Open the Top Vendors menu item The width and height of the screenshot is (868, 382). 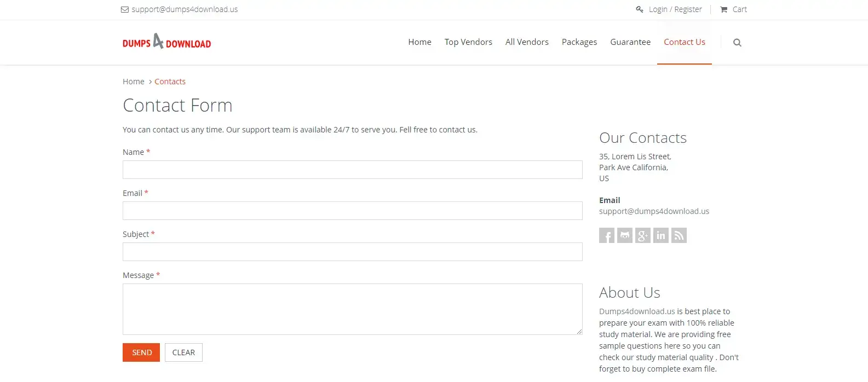coord(468,42)
